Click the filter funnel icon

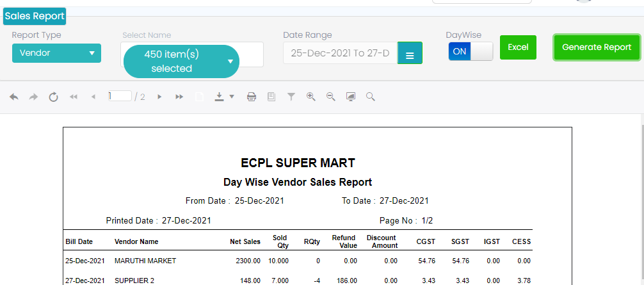291,97
